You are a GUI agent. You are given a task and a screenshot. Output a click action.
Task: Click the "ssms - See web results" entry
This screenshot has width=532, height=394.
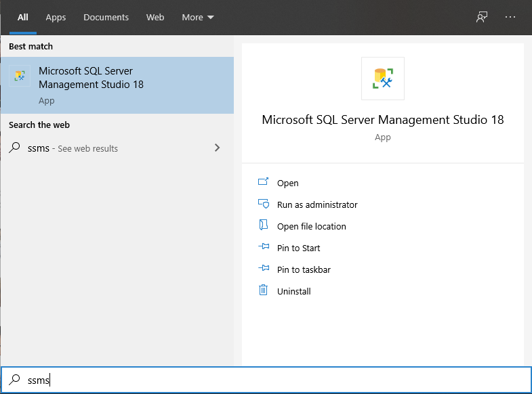tap(73, 148)
